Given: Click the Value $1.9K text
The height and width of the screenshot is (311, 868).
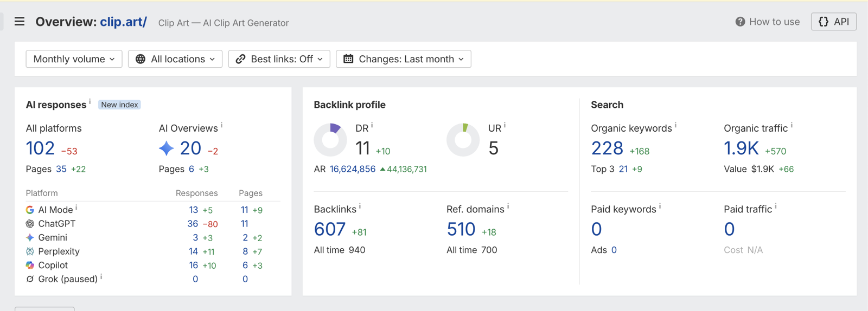Looking at the screenshot, I should (x=749, y=169).
